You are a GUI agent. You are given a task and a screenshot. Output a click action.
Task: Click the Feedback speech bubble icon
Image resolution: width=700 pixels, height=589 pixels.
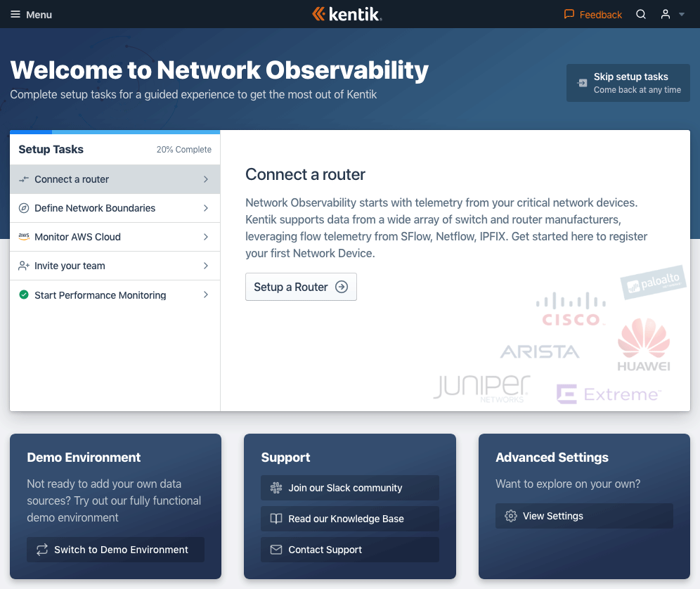pos(569,14)
